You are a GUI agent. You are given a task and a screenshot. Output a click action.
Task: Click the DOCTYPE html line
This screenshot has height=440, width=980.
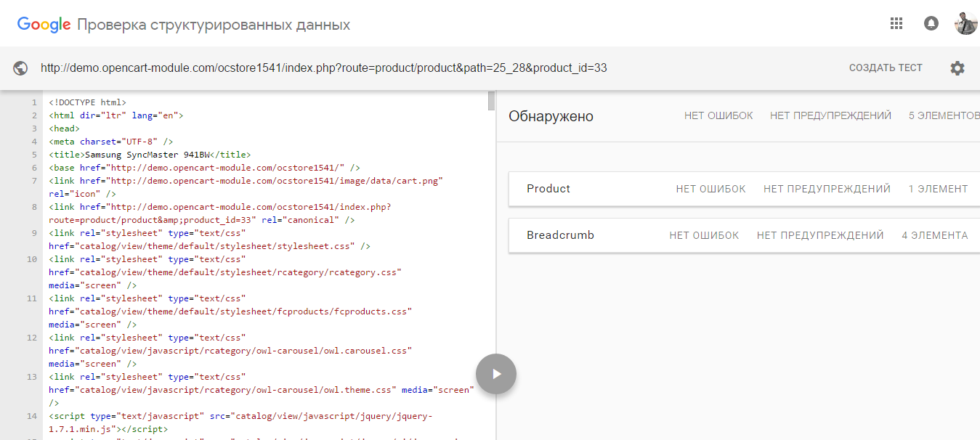click(x=87, y=102)
